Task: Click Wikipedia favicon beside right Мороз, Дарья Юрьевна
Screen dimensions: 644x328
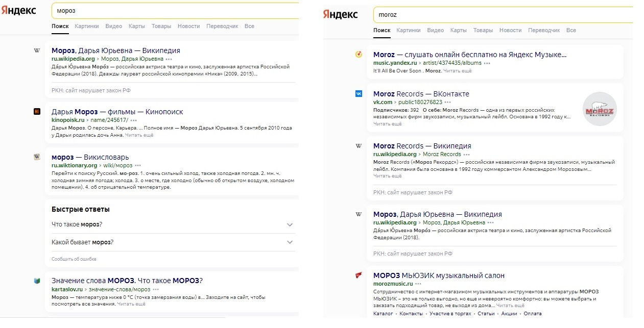Action: [x=359, y=214]
